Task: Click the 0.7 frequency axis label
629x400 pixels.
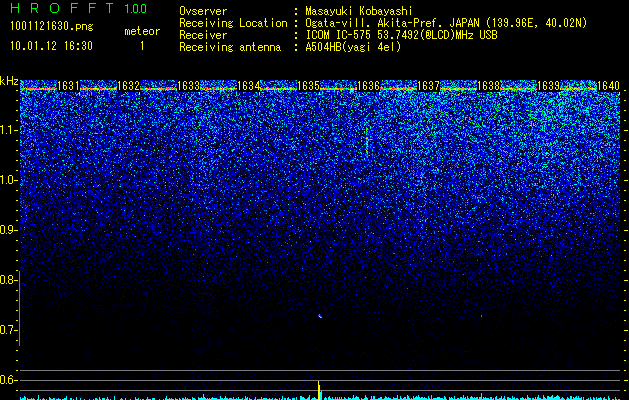Action: [9, 330]
